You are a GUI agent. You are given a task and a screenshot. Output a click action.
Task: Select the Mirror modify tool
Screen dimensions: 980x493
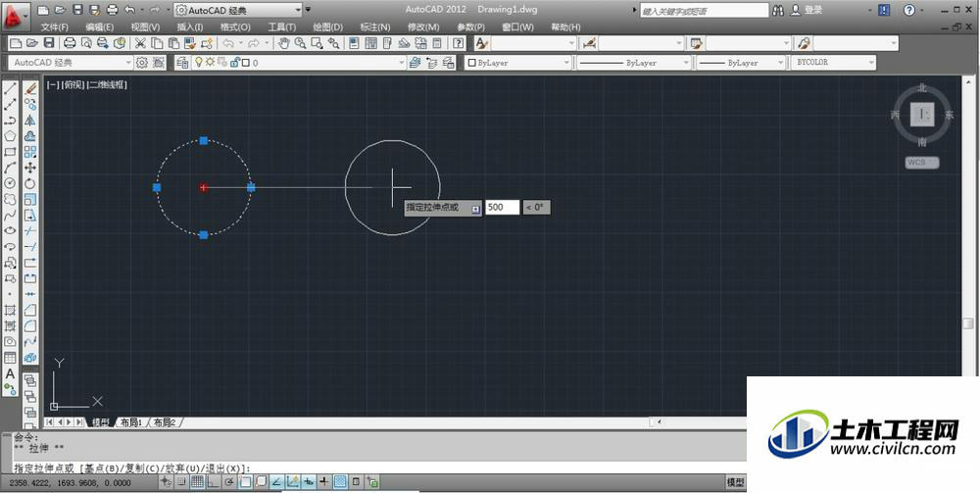(x=30, y=120)
